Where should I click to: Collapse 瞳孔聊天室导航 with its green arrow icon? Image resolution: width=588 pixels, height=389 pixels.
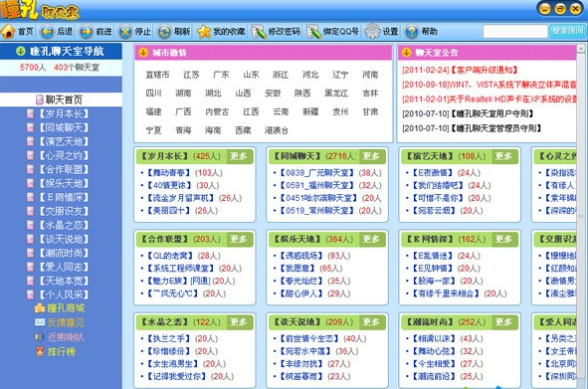(21, 51)
